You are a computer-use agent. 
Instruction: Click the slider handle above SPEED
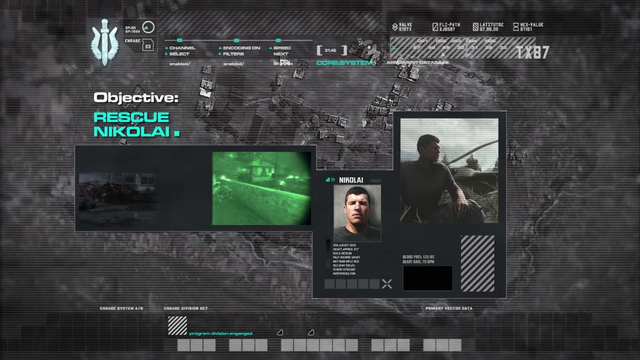tap(278, 40)
